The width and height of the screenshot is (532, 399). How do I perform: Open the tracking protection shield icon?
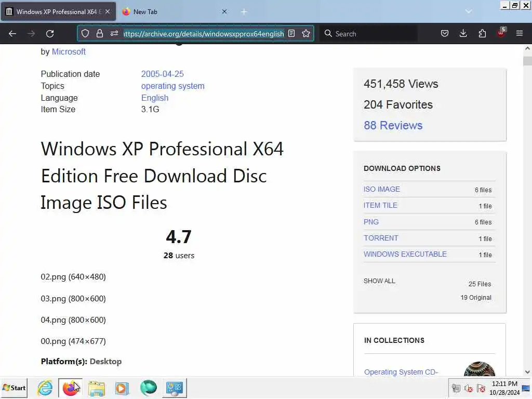click(x=85, y=34)
